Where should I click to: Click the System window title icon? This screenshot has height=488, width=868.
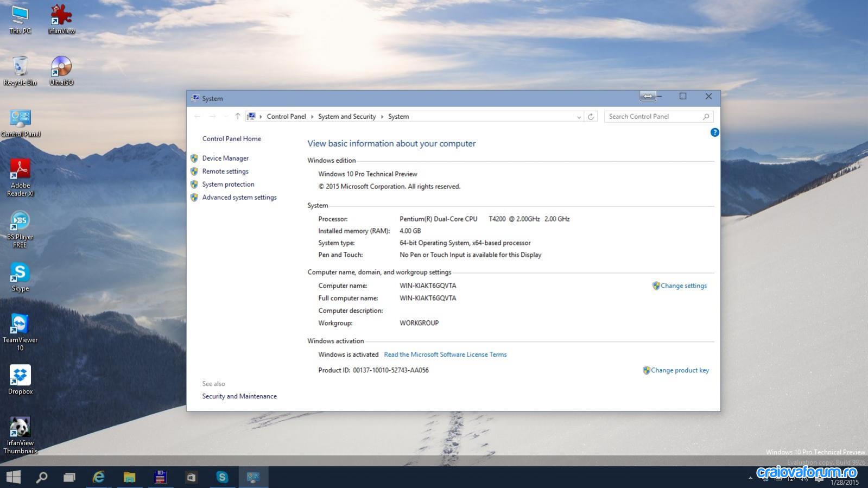[195, 98]
